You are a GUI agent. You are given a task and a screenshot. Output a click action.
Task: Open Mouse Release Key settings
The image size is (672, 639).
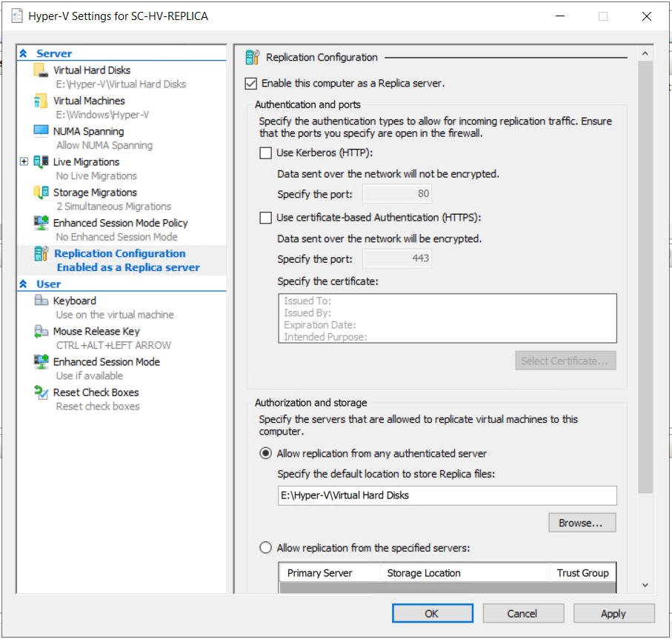(96, 331)
